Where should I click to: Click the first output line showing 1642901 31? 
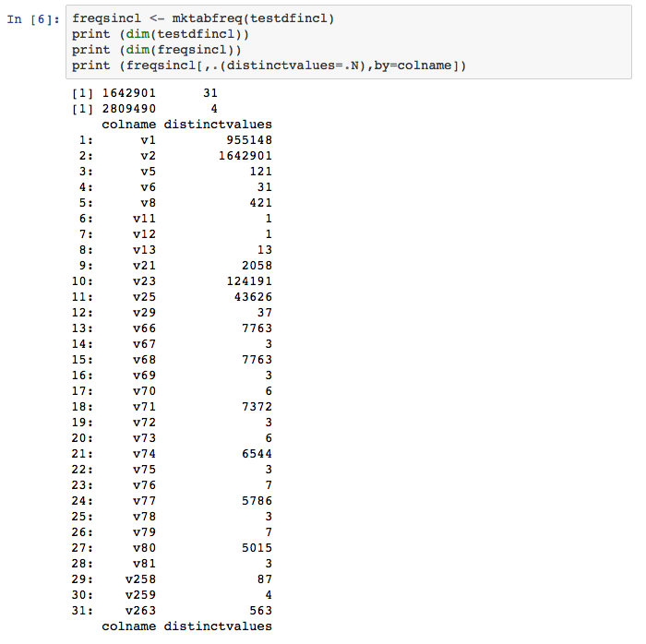[143, 93]
